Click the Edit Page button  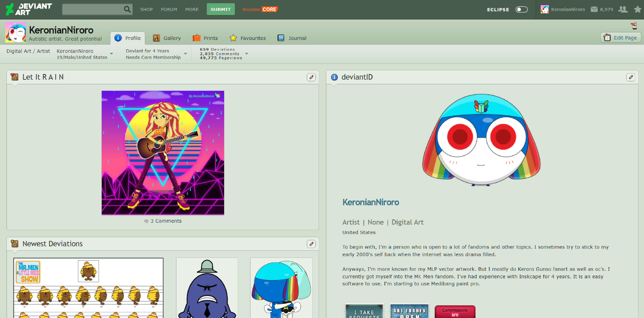(x=621, y=38)
